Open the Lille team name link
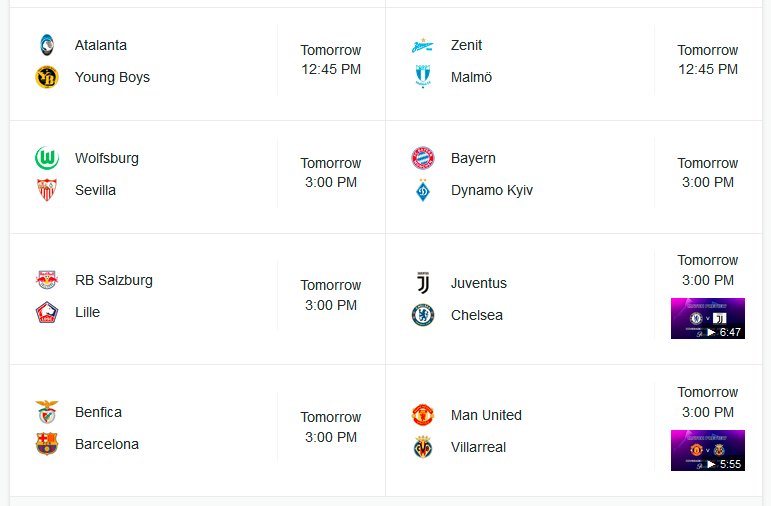 [x=88, y=312]
